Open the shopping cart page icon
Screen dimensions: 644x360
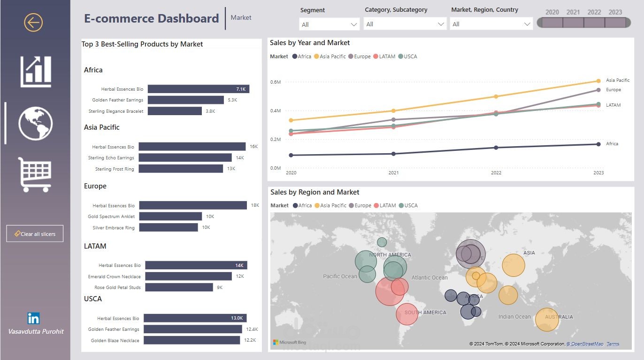pos(35,174)
